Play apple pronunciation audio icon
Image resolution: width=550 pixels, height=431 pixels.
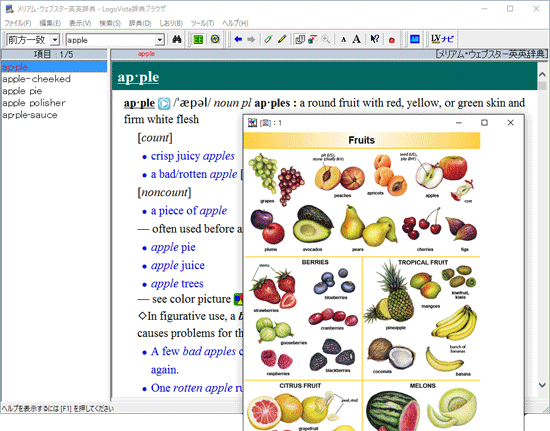click(164, 103)
